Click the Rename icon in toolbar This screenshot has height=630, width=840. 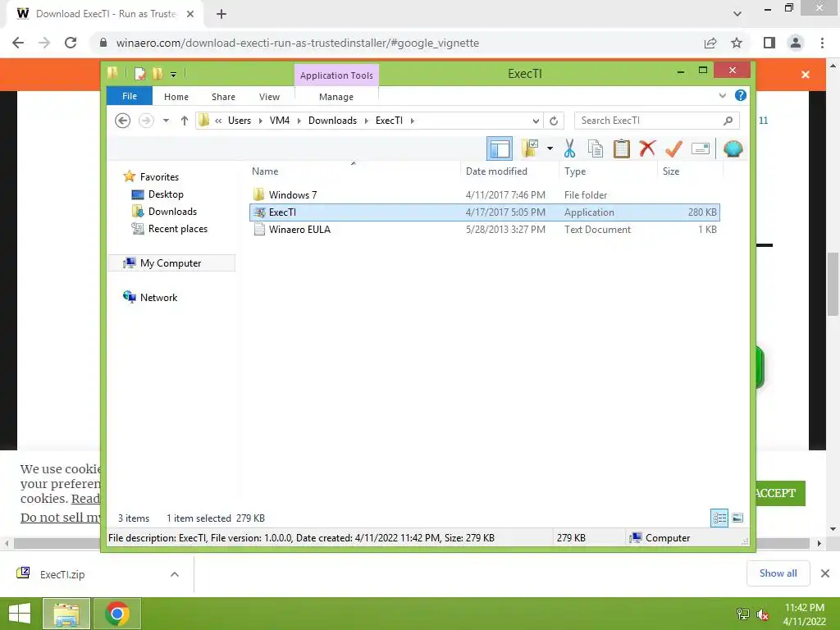pos(701,148)
